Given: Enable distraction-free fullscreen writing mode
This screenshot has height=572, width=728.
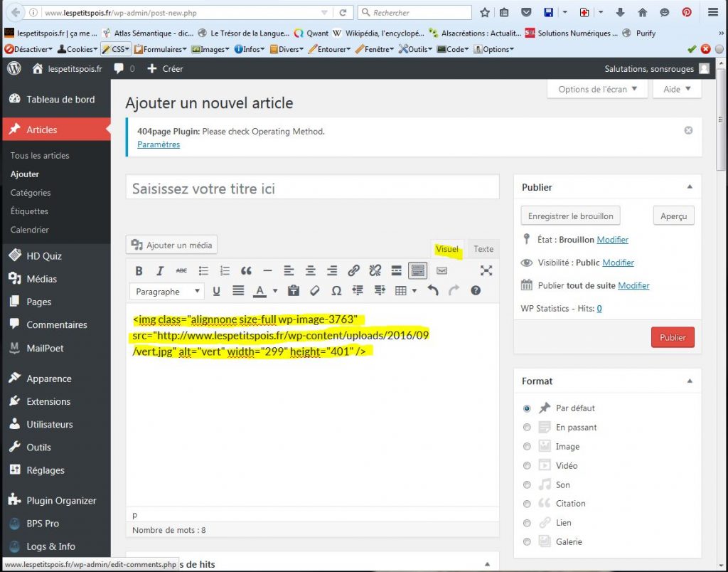Looking at the screenshot, I should click(486, 270).
